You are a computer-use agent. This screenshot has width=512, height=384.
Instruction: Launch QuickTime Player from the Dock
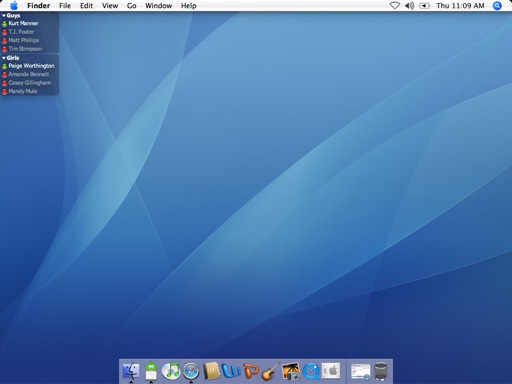[311, 371]
